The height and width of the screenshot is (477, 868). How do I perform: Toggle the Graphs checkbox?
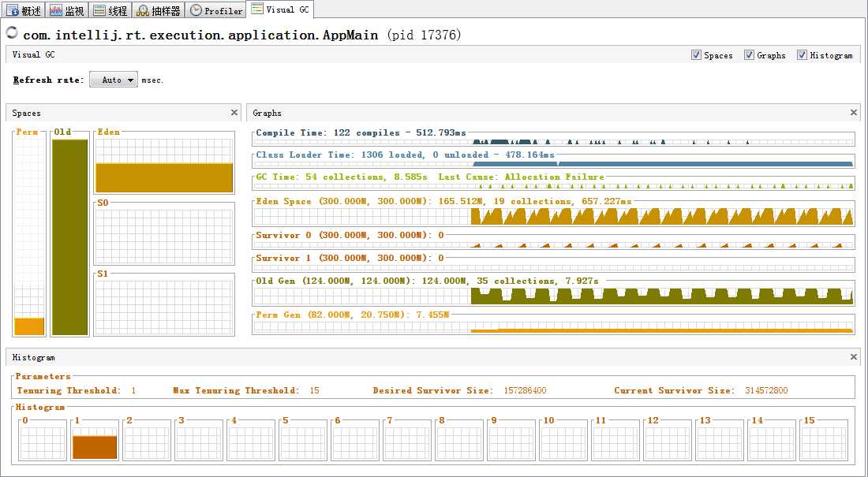[749, 54]
